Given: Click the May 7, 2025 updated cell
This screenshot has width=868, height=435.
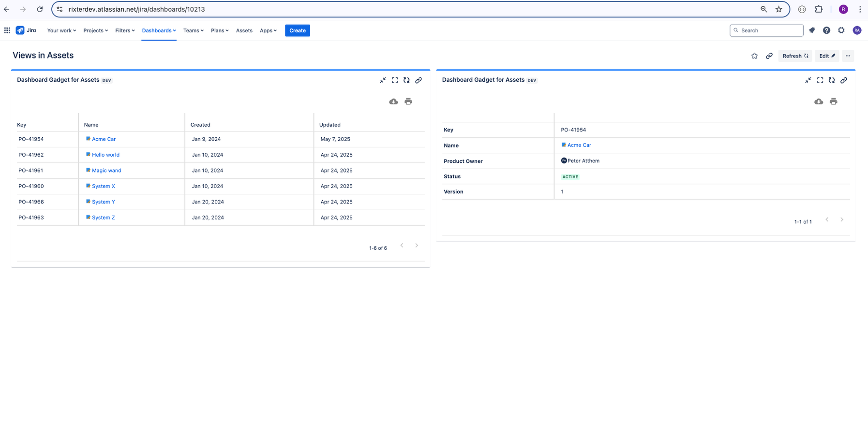Looking at the screenshot, I should 335,139.
